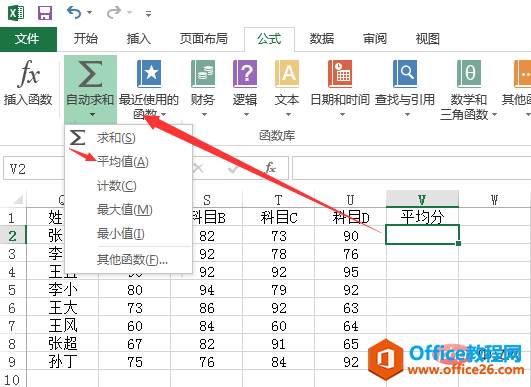Expand the 逻辑 dropdown arrow
The height and width of the screenshot is (387, 531).
[x=246, y=115]
